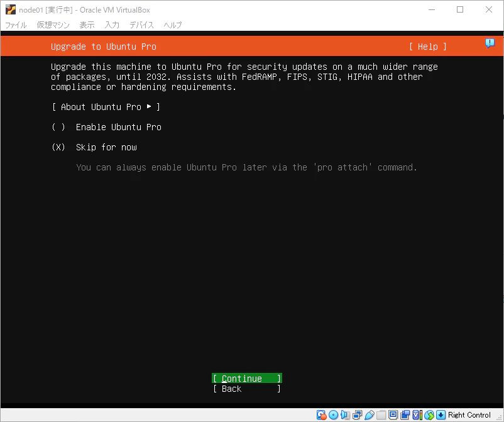Open the shared folders status icon
504x422 pixels.
pos(381,415)
